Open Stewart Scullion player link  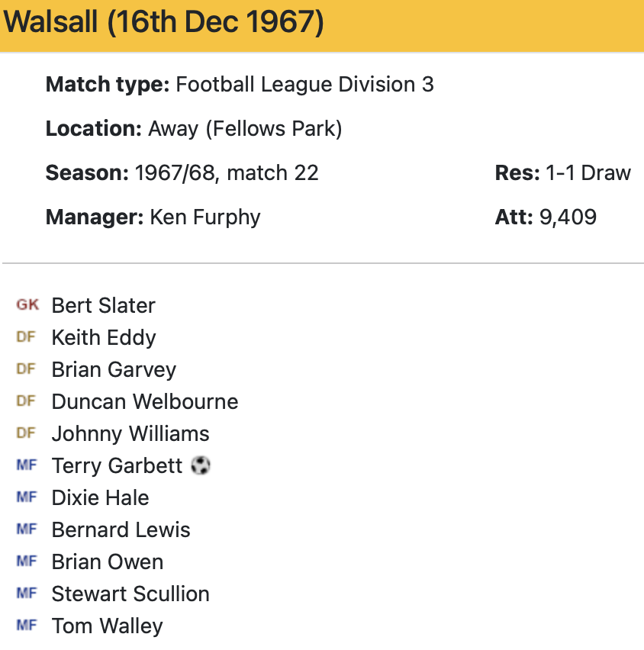click(x=130, y=594)
